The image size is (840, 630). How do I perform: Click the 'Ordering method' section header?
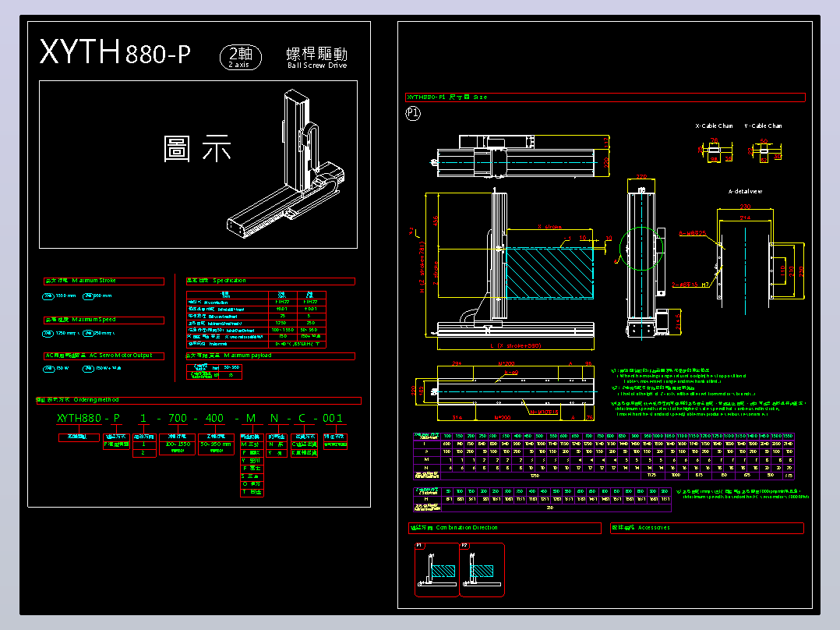coord(198,401)
